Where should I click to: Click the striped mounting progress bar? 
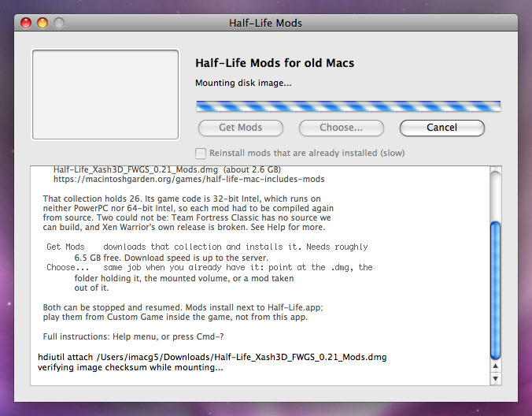pos(349,106)
